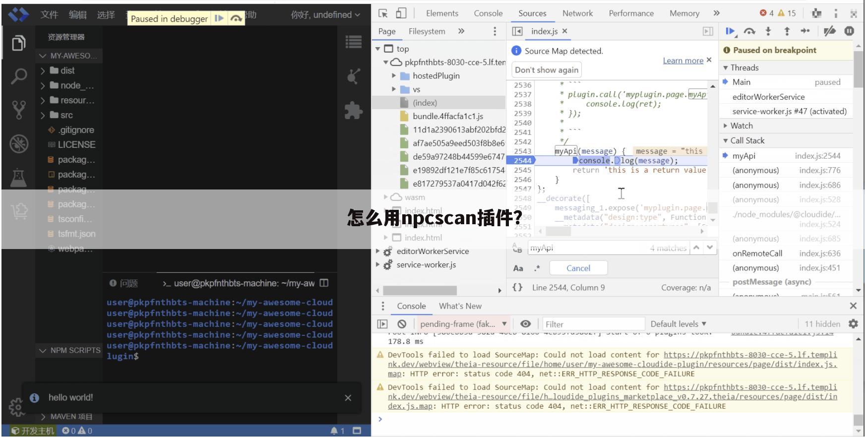Toggle the live expression eye icon
Image resolution: width=868 pixels, height=439 pixels.
click(x=525, y=324)
